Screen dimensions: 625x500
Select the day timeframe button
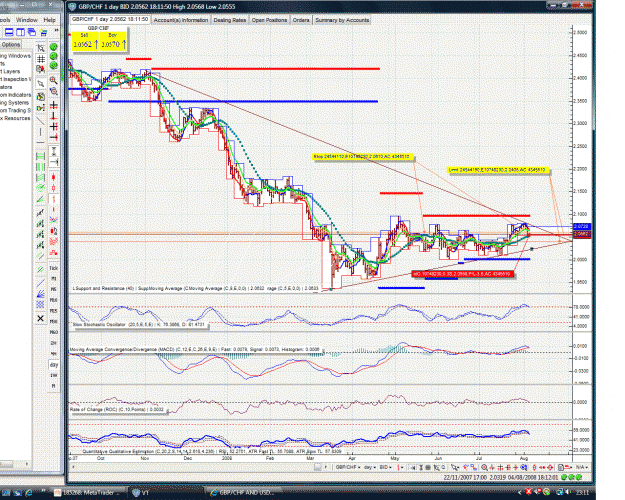coord(53,365)
